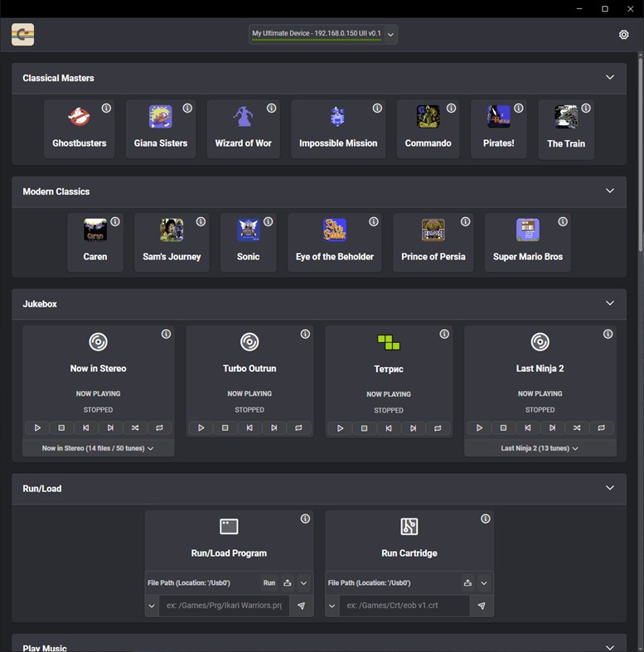
Task: Show info for Prince of Persia
Action: (x=466, y=222)
